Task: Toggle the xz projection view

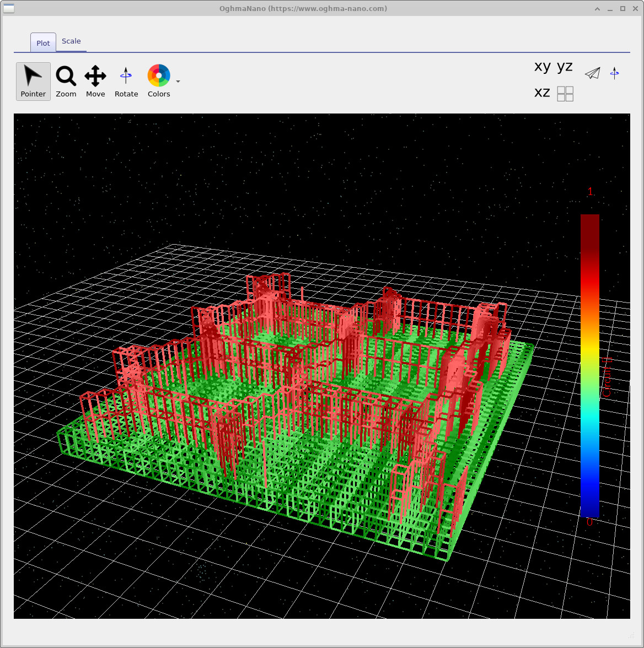Action: pyautogui.click(x=541, y=93)
